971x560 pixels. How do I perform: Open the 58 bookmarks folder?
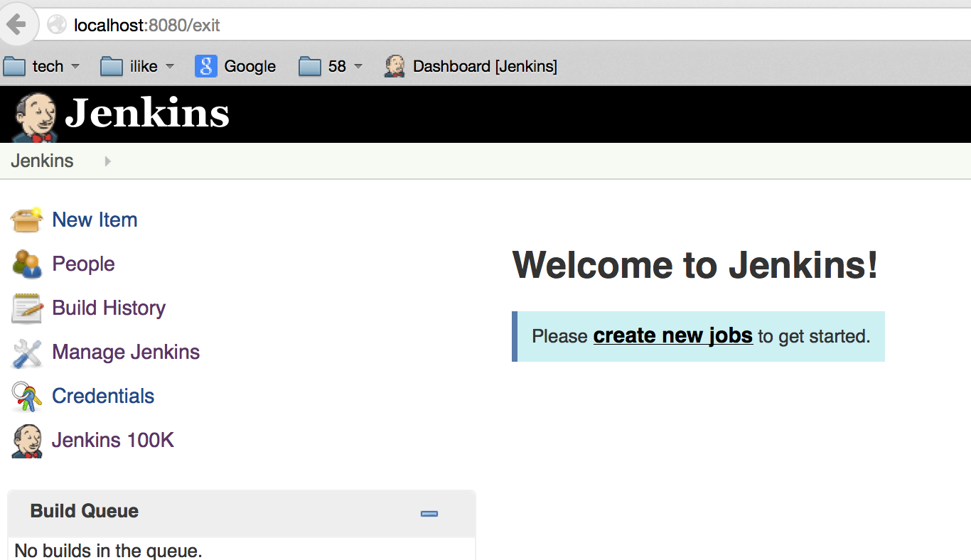(331, 66)
